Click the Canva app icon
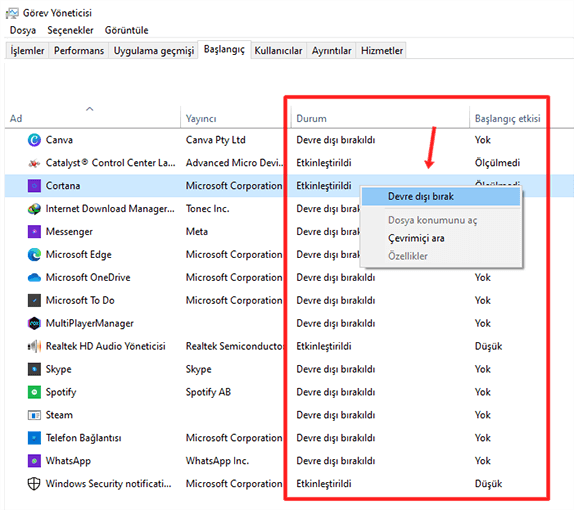The width and height of the screenshot is (574, 510). pyautogui.click(x=34, y=140)
